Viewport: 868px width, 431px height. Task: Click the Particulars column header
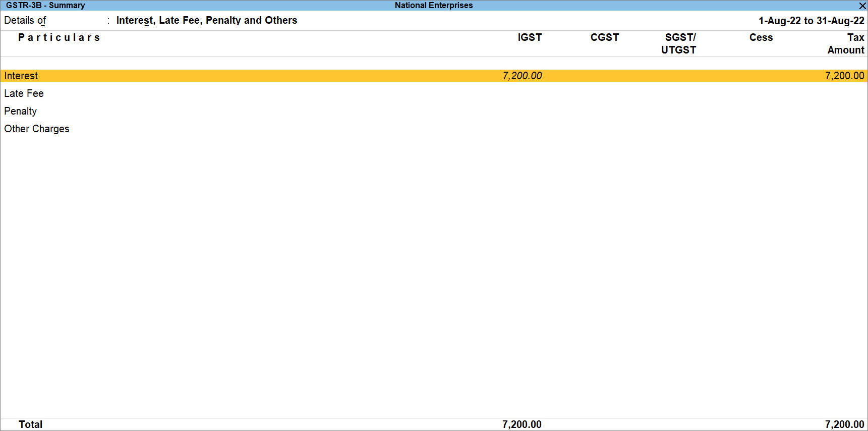pos(59,37)
